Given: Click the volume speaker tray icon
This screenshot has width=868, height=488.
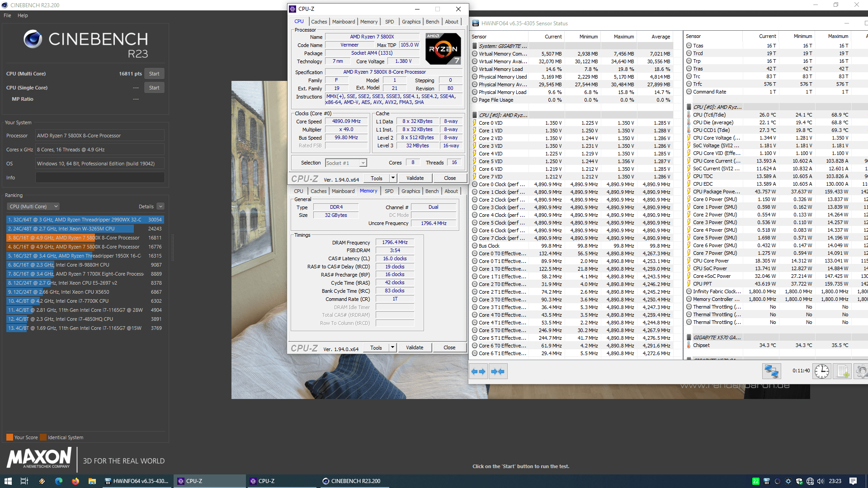Looking at the screenshot, I should coord(821,481).
